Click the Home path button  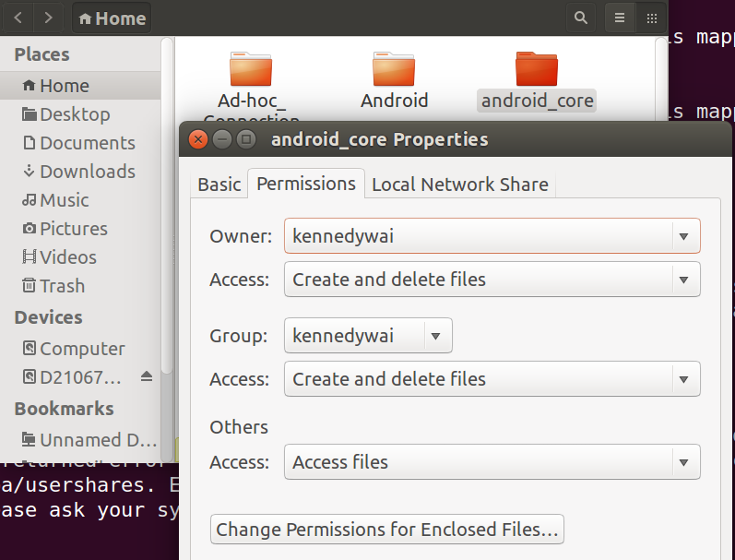pos(112,18)
